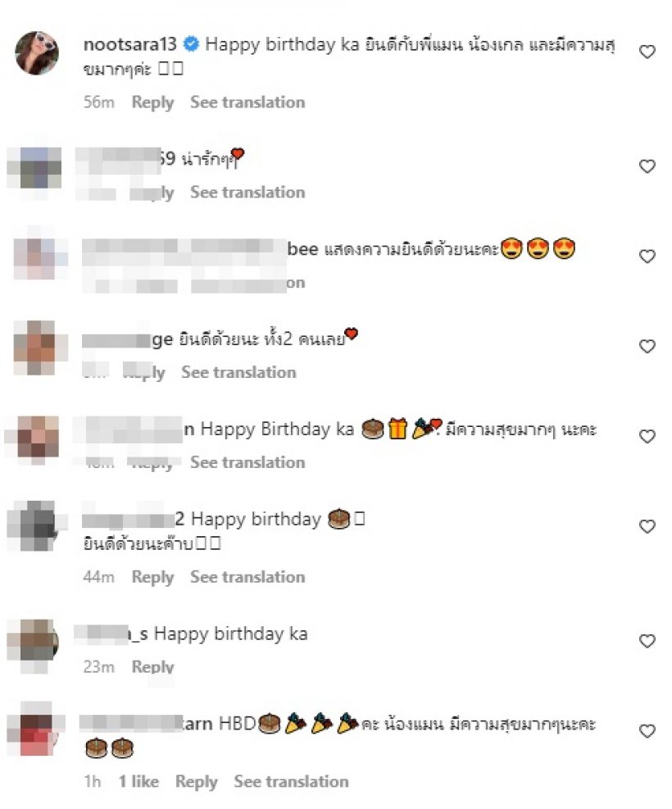This screenshot has height=809, width=672.
Task: Open nootsara13's profile picture
Action: [x=37, y=53]
